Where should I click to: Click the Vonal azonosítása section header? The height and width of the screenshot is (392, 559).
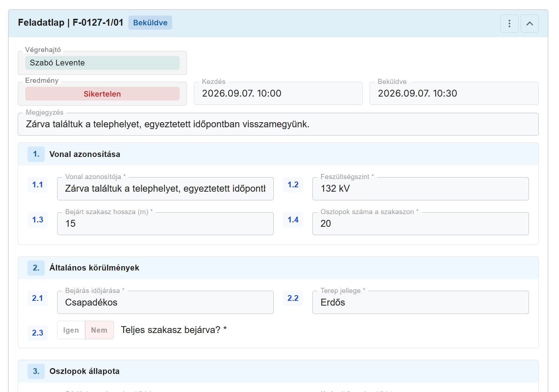pyautogui.click(x=278, y=154)
